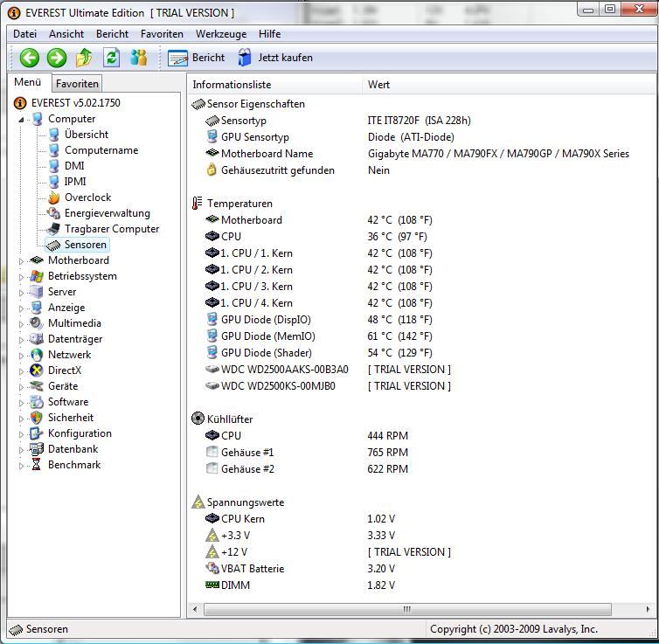Go forward with the green right arrow
The image size is (659, 644).
[x=57, y=58]
